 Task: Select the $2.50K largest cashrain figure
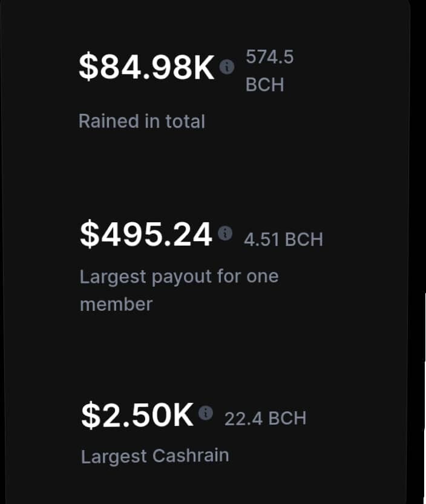pyautogui.click(x=137, y=414)
